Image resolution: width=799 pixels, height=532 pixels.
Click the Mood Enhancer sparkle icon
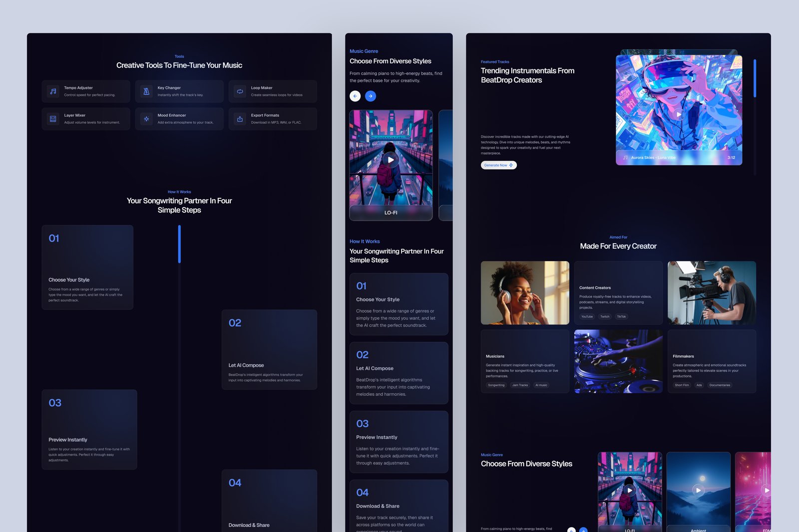pos(146,118)
